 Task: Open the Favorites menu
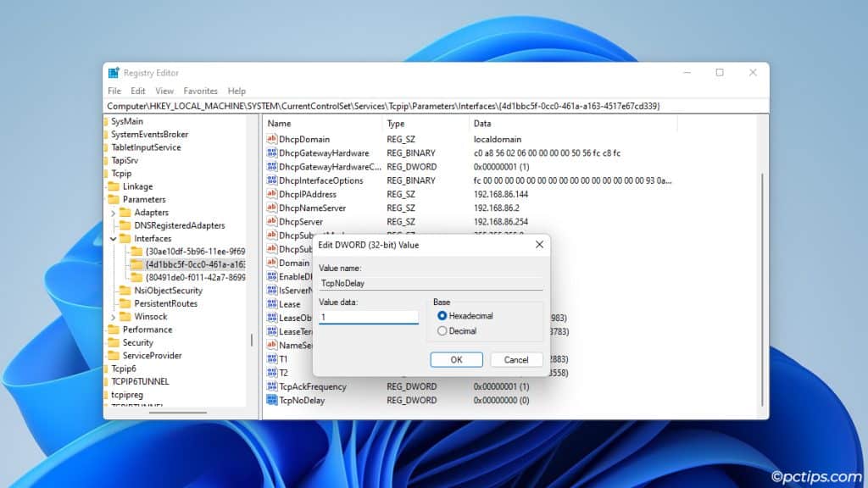[200, 91]
